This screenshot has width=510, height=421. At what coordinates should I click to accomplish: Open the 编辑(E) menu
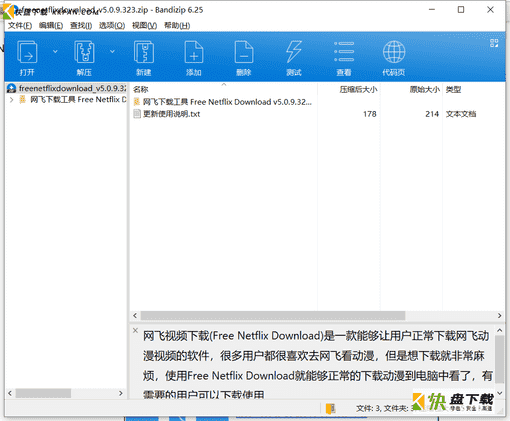point(51,25)
